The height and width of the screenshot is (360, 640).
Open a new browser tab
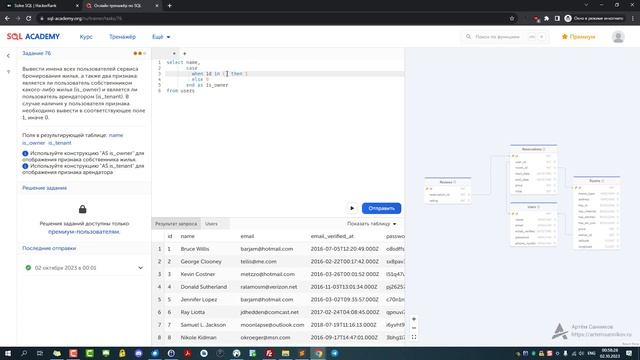point(169,6)
